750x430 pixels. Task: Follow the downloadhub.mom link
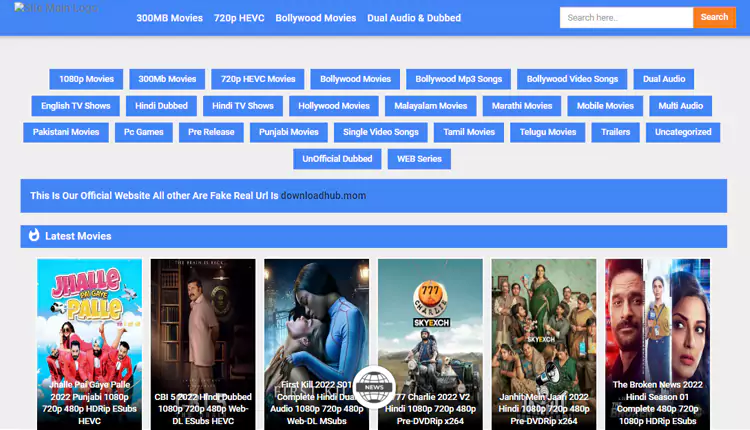click(323, 196)
